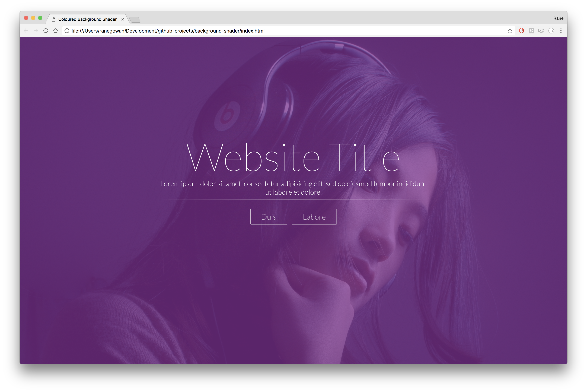Reload the current page
587x392 pixels.
pyautogui.click(x=46, y=31)
